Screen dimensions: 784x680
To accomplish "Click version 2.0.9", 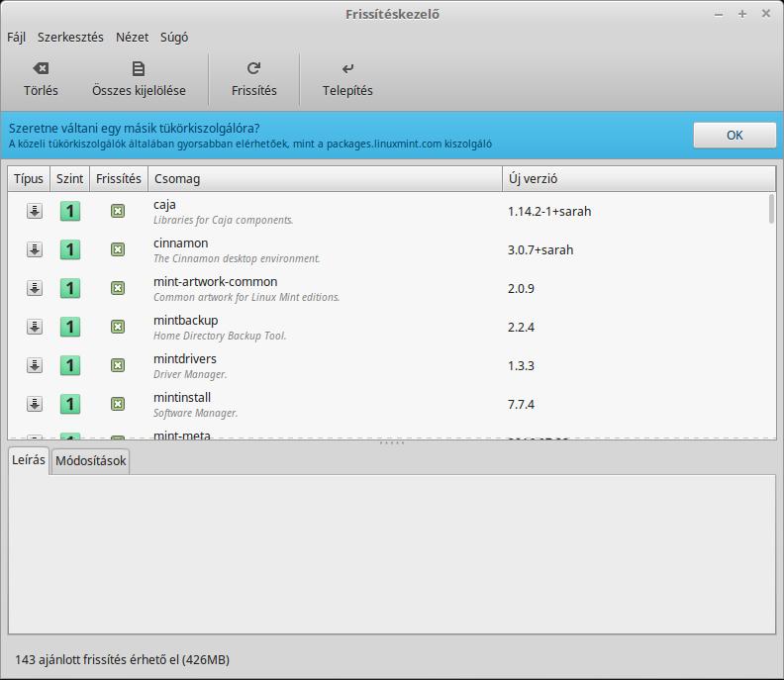I will 521,288.
